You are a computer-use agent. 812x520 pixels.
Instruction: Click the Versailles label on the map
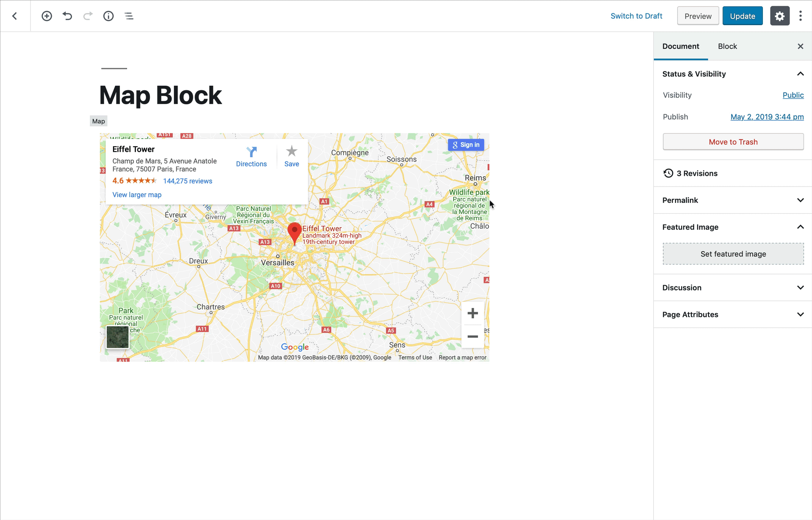pos(277,263)
